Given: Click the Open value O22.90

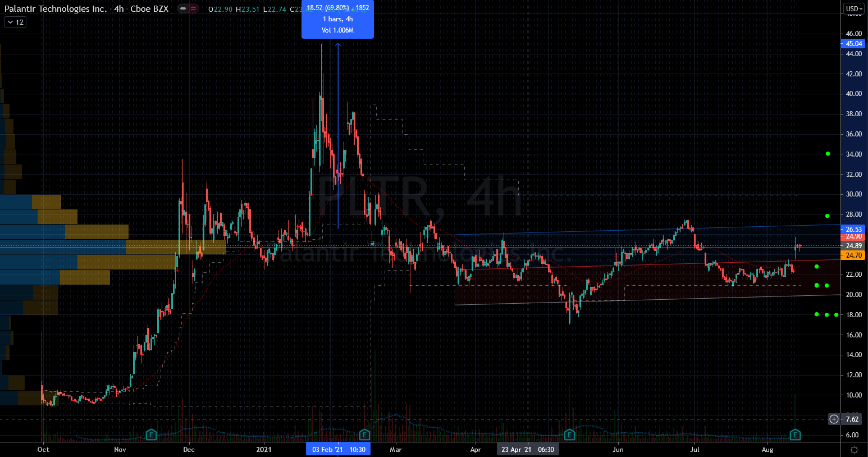Looking at the screenshot, I should click(x=221, y=9).
